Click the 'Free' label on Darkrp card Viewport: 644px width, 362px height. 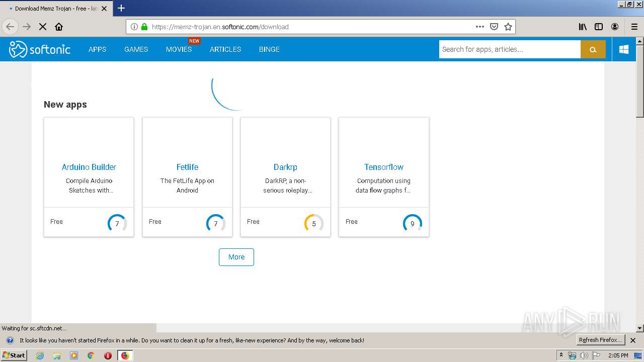tap(253, 221)
